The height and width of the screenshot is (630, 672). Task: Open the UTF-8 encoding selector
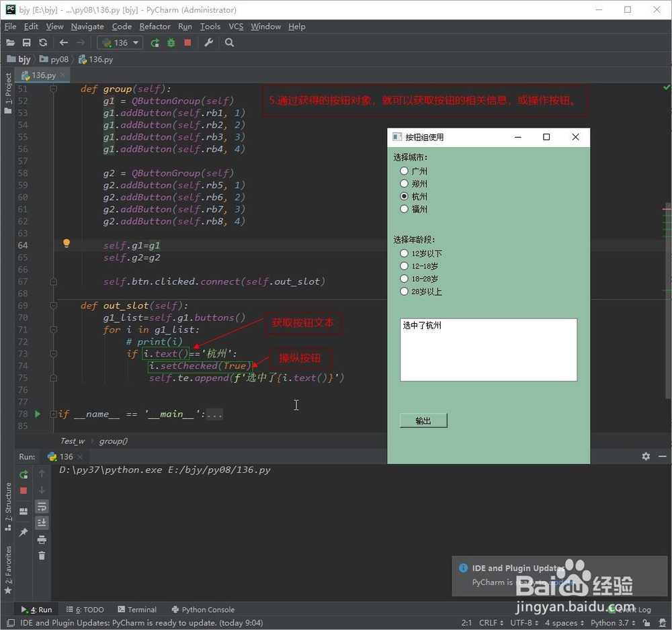pyautogui.click(x=524, y=623)
